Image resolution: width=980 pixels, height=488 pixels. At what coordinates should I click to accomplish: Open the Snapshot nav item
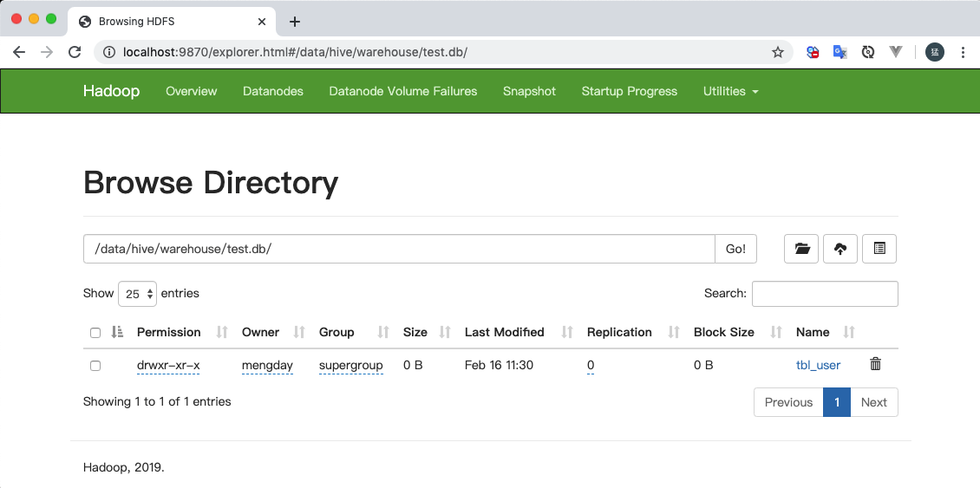[x=529, y=91]
